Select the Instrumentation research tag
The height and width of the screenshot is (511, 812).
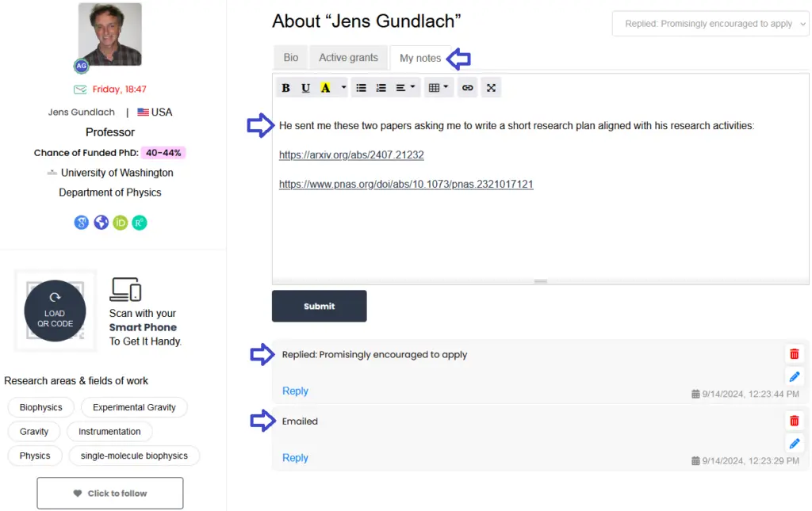[109, 431]
